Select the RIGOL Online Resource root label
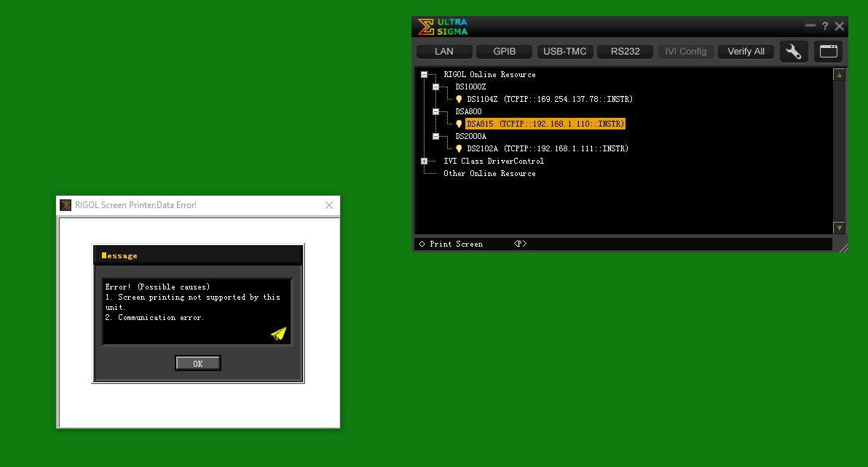 [489, 75]
